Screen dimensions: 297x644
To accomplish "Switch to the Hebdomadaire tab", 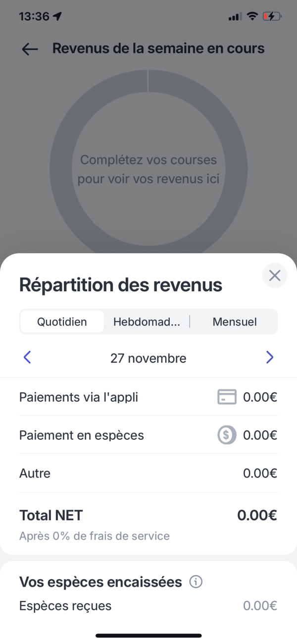I will click(x=147, y=322).
